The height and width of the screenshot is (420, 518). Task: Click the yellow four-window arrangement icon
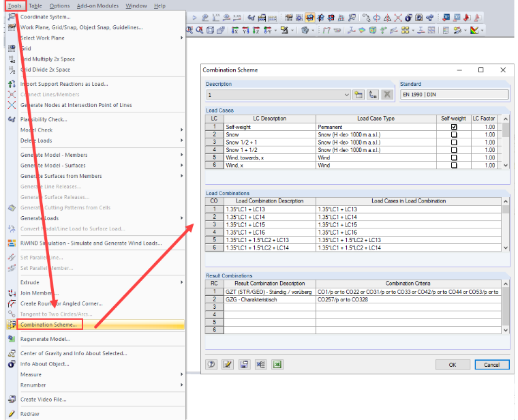pos(406,31)
